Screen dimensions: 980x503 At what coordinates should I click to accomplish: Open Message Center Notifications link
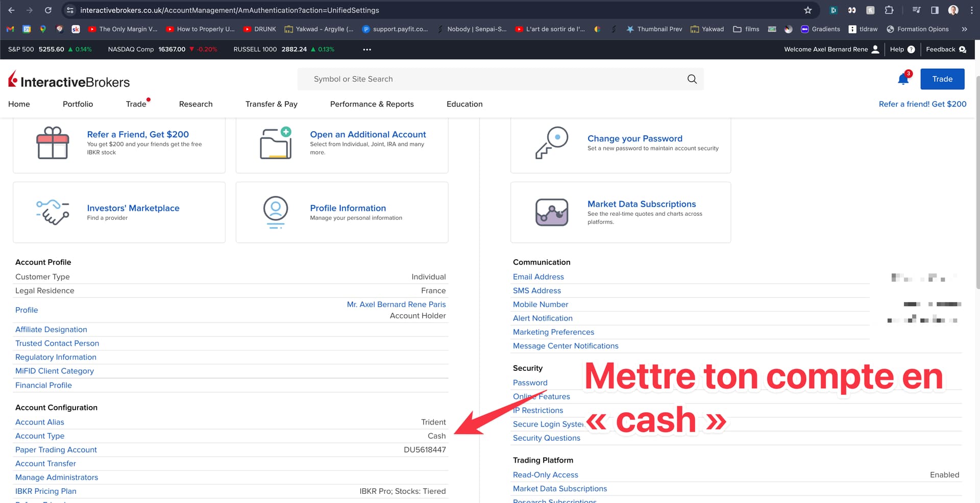click(x=566, y=345)
